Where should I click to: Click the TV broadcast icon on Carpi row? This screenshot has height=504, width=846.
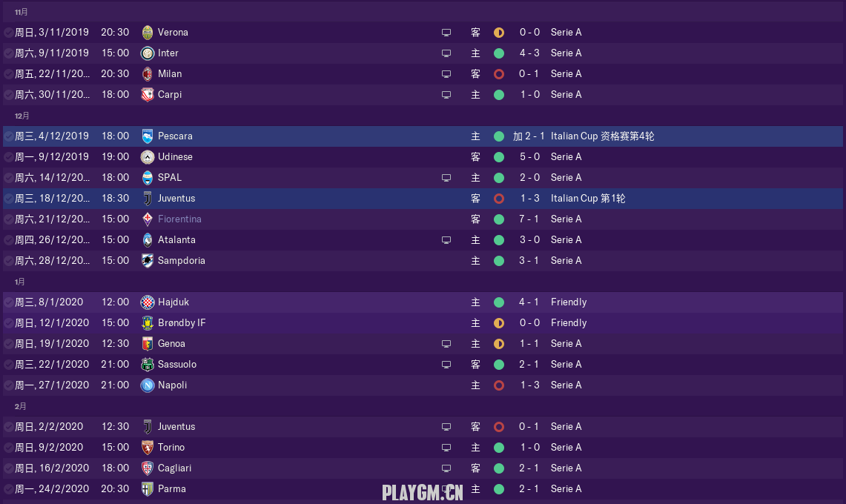(x=446, y=95)
